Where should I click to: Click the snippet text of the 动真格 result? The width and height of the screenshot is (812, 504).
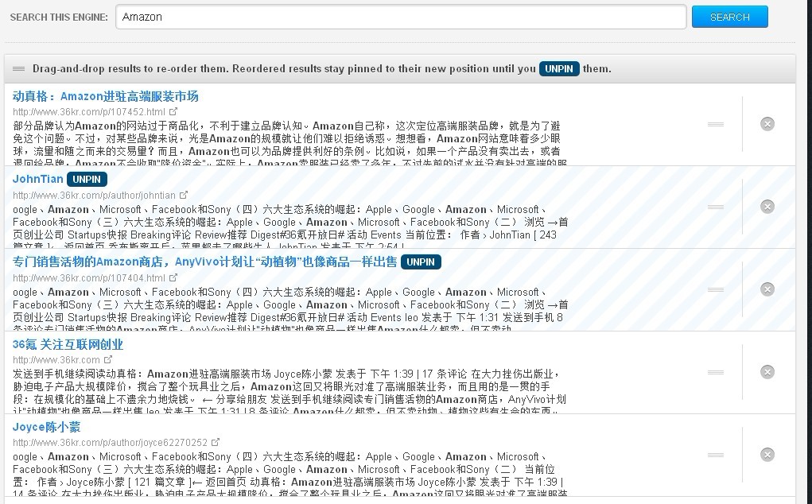(289, 143)
